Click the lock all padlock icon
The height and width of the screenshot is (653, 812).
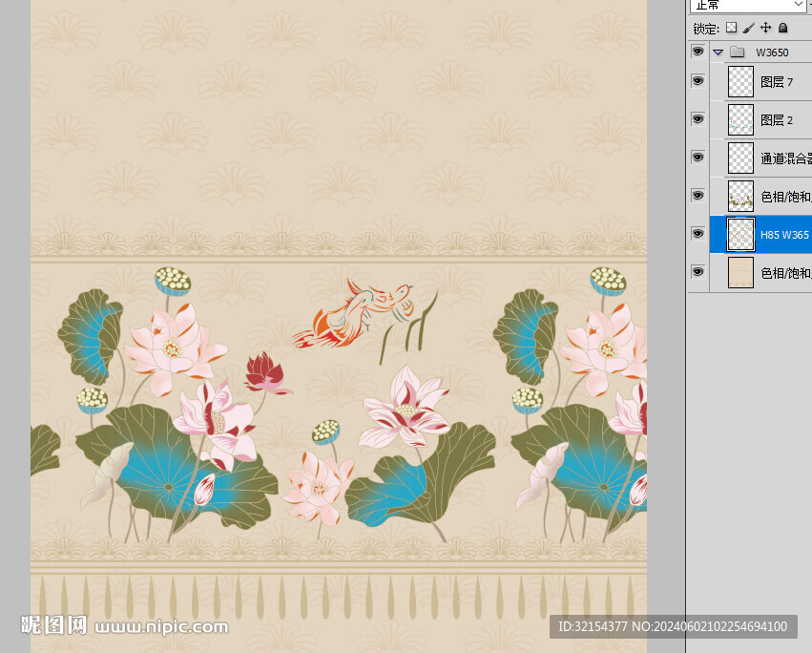(782, 29)
